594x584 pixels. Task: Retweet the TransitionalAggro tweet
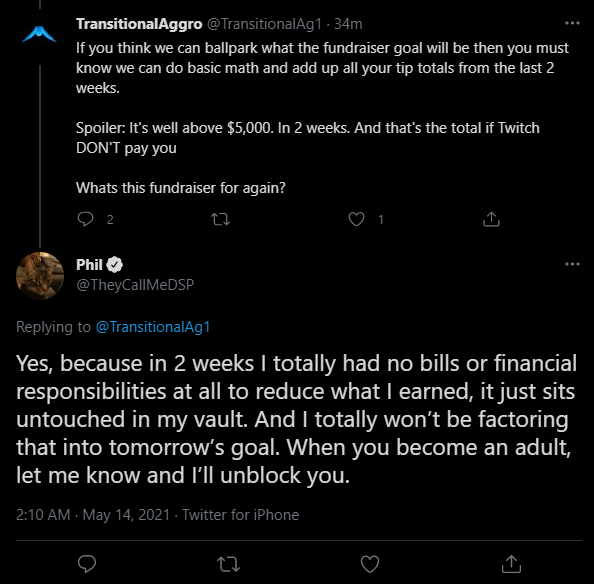point(220,219)
